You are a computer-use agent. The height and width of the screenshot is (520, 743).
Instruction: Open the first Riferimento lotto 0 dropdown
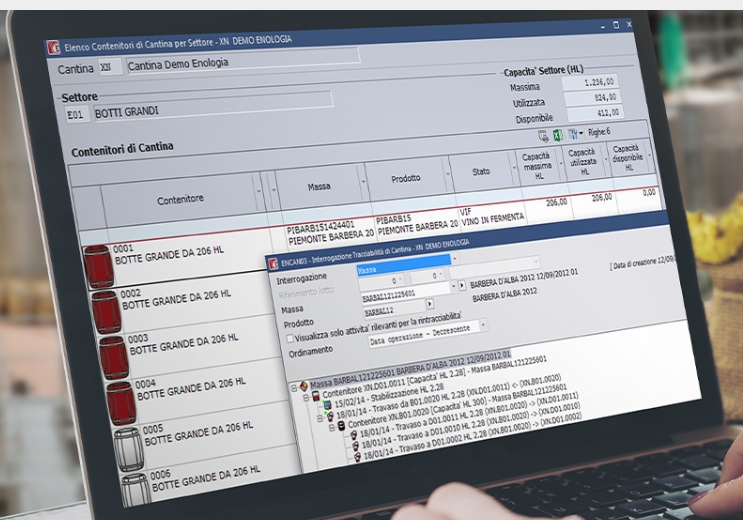click(401, 279)
